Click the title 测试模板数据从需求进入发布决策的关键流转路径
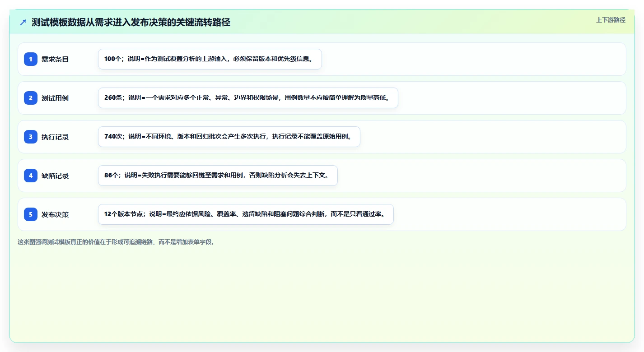 [x=131, y=23]
